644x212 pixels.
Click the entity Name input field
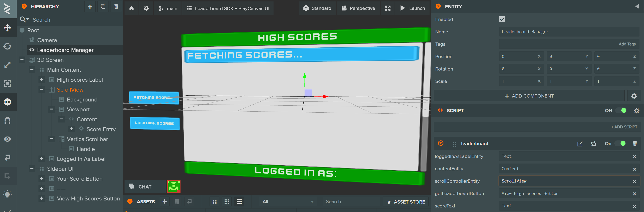point(569,32)
